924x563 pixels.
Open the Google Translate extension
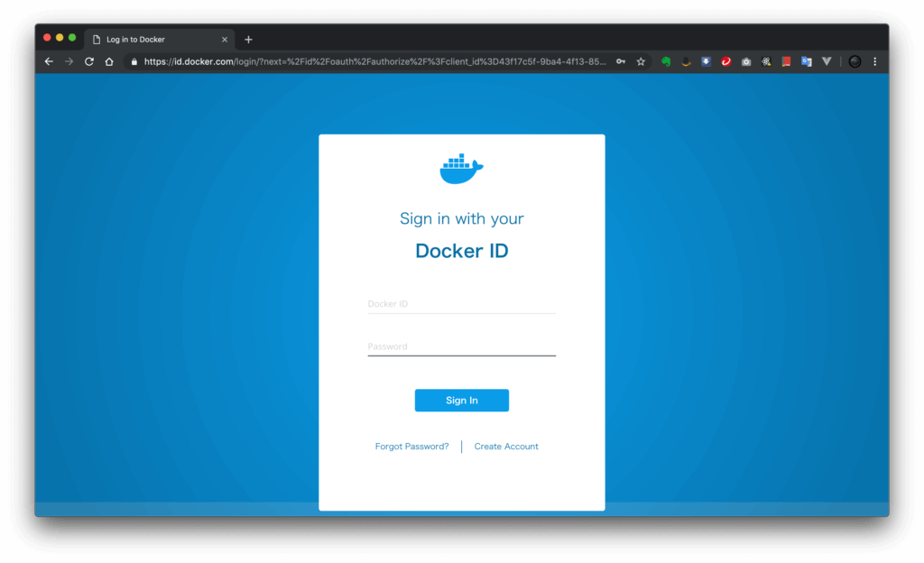tap(806, 61)
